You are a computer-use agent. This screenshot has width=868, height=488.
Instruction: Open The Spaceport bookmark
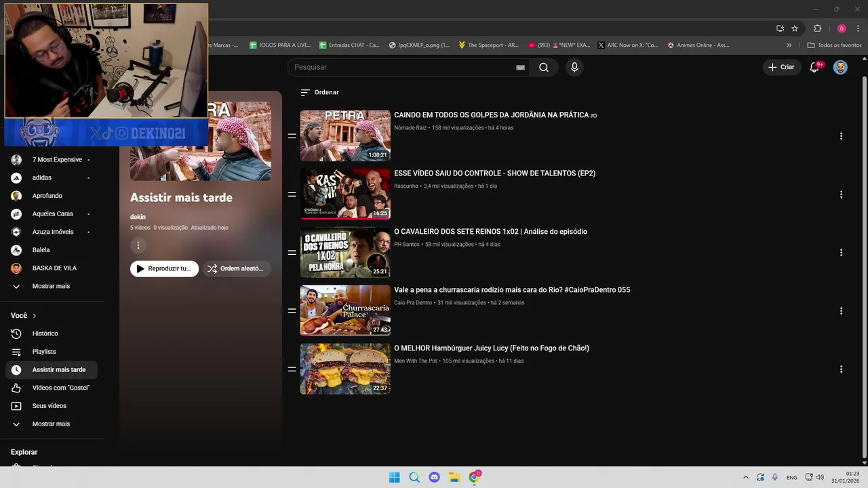pyautogui.click(x=488, y=45)
